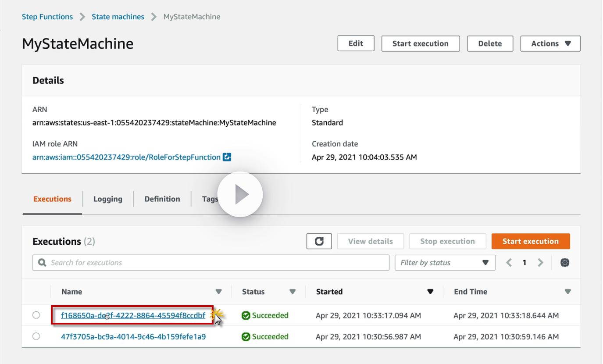The height and width of the screenshot is (364, 603).
Task: Switch to the Logging tab
Action: 108,199
